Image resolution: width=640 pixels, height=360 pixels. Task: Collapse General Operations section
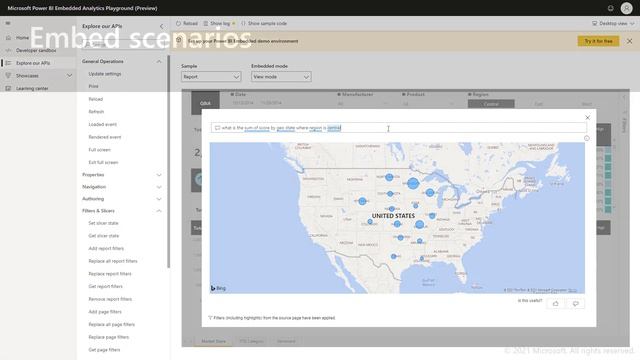159,61
